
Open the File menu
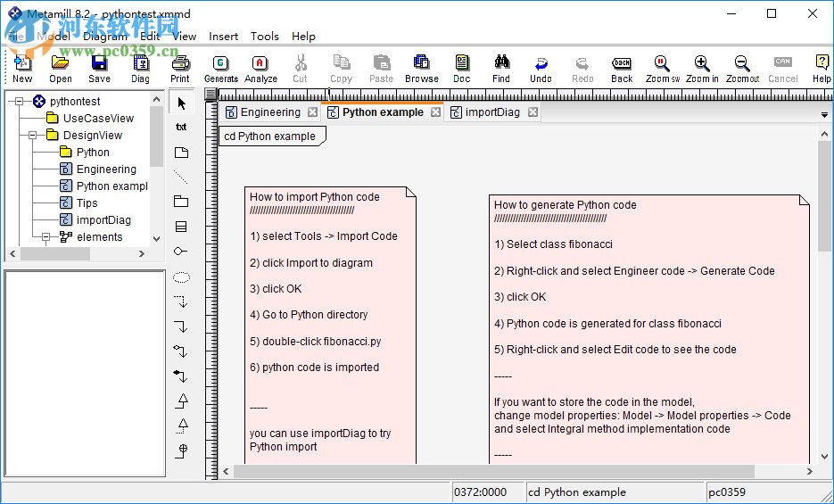tap(16, 37)
